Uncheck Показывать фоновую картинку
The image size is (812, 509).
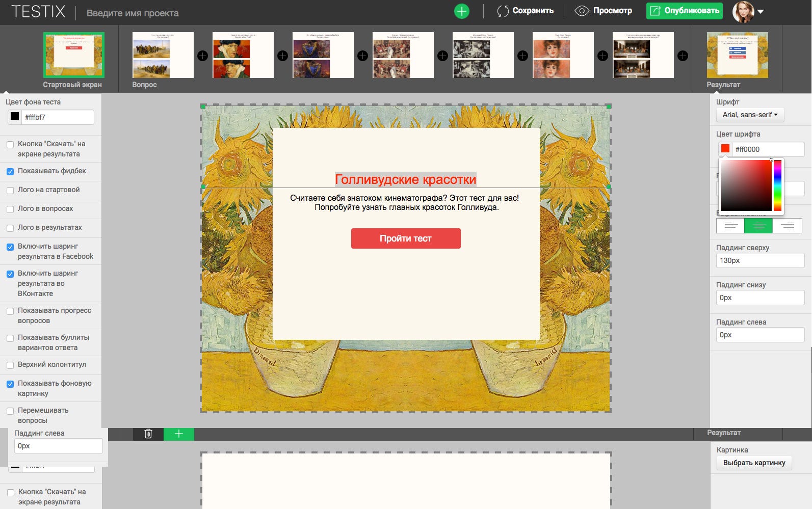(10, 384)
